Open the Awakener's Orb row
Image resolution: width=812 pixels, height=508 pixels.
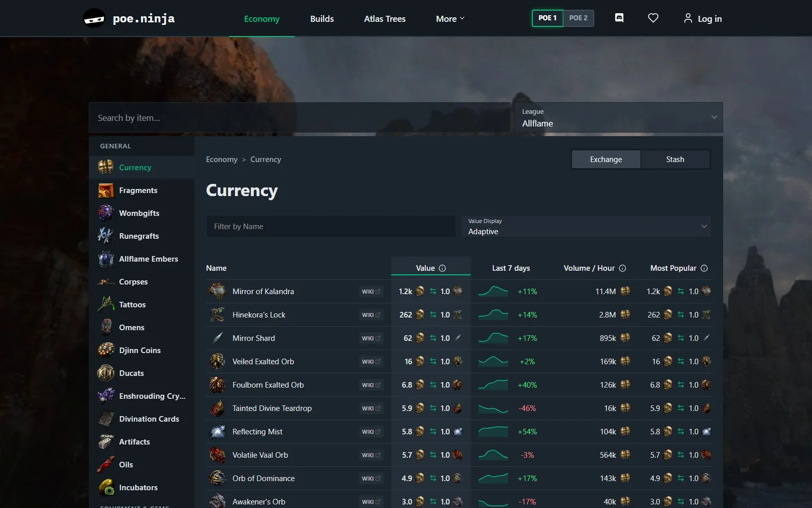(459, 499)
